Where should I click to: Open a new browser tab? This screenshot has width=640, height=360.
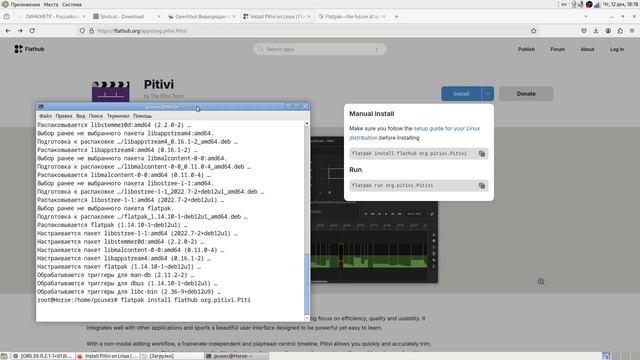(x=396, y=16)
